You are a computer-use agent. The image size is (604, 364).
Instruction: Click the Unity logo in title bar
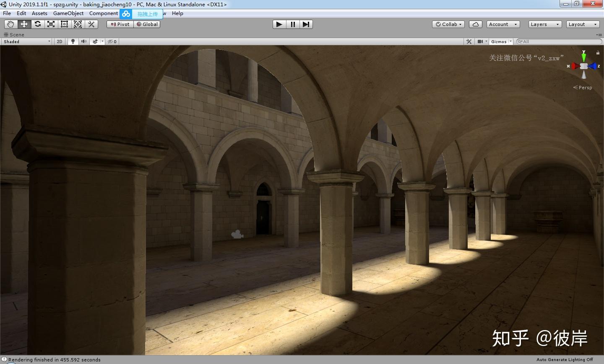pos(4,4)
